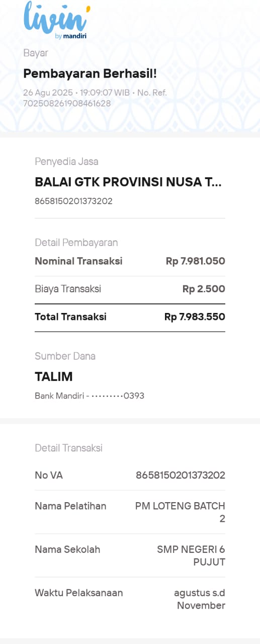
Task: Click the date 26 Agu 2025
Action: [48, 93]
